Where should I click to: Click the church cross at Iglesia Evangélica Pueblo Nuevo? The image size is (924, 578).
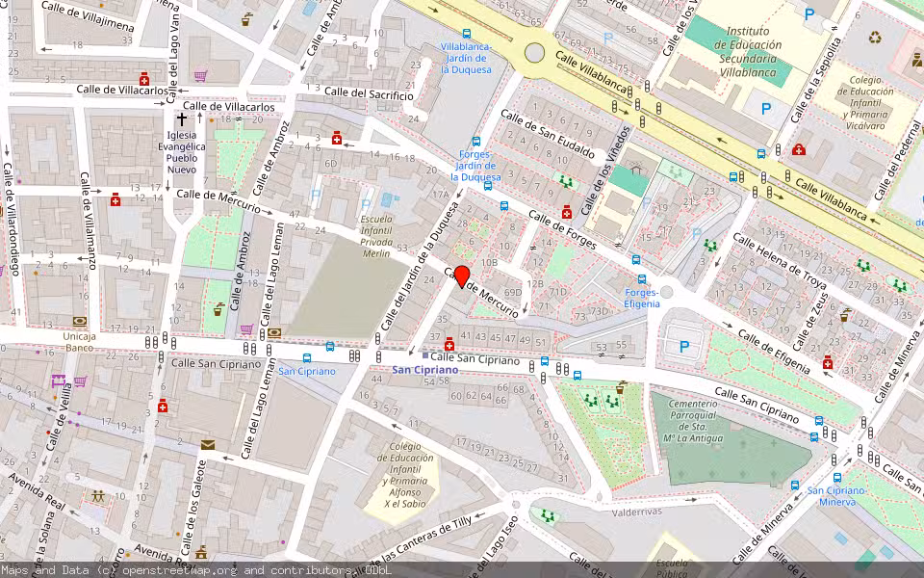pos(183,118)
